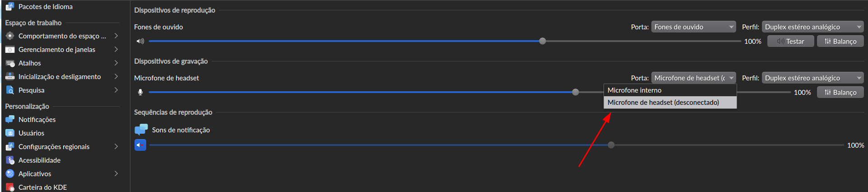Open the Usuários icon

pos(10,133)
